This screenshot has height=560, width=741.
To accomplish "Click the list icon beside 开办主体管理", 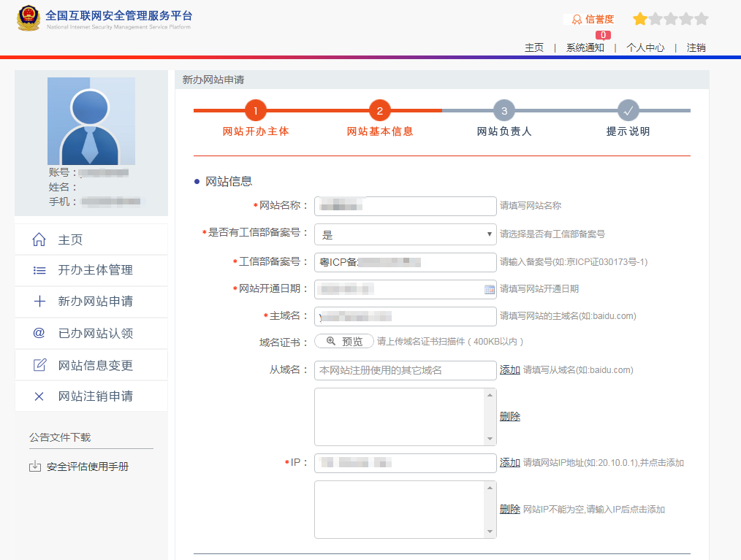I will tap(39, 270).
